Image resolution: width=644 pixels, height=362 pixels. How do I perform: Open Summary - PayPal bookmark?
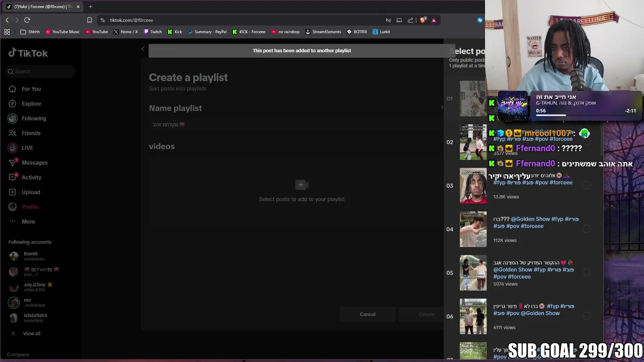pyautogui.click(x=207, y=32)
